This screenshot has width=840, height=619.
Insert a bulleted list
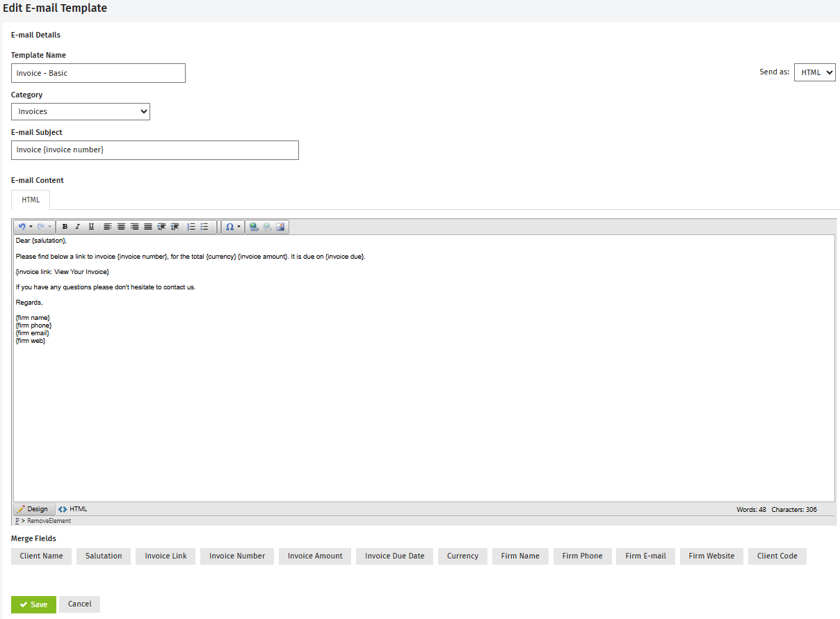[204, 227]
